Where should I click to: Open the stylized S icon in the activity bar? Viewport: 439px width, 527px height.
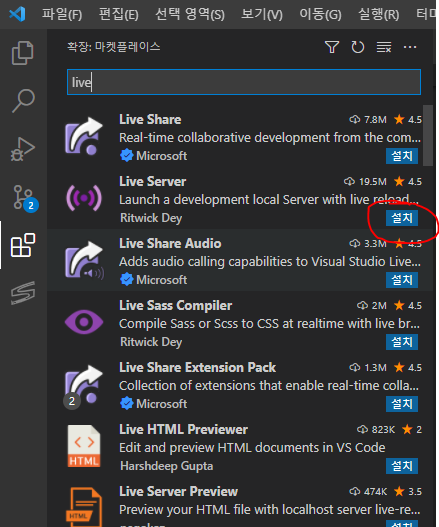click(x=23, y=293)
